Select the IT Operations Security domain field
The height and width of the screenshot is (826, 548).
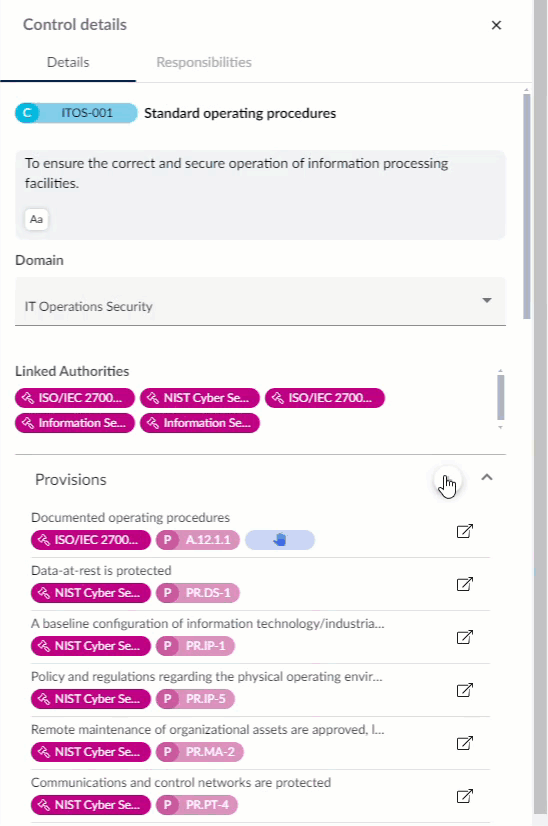coord(260,301)
